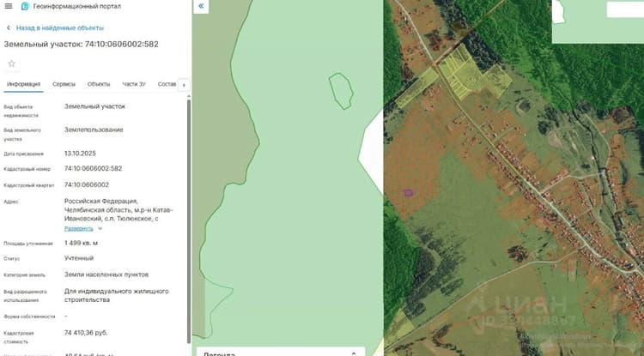Click the cadastral cost 74 410,36 руб.
The height and width of the screenshot is (356, 644).
coord(86,333)
